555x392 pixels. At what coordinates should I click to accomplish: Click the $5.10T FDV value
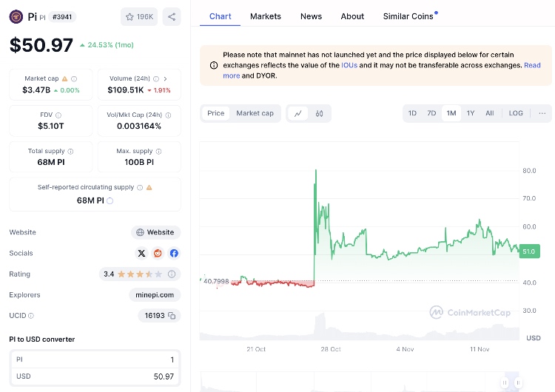(x=51, y=126)
